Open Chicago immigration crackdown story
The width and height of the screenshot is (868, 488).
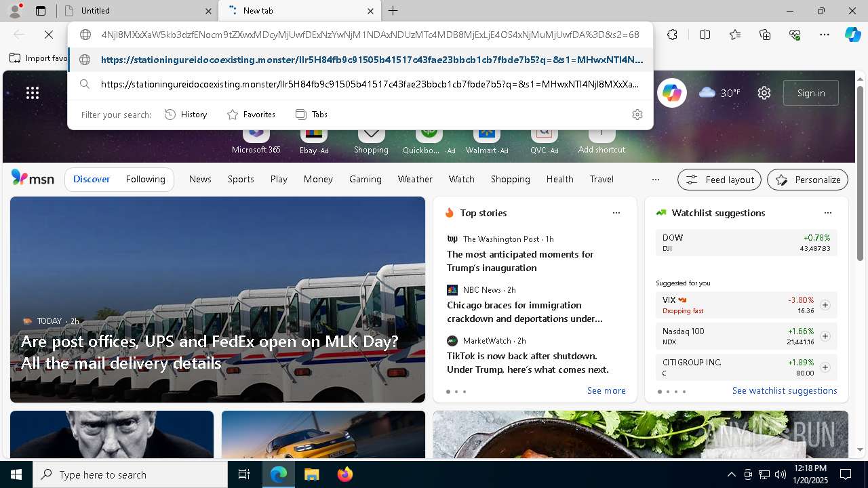(525, 312)
